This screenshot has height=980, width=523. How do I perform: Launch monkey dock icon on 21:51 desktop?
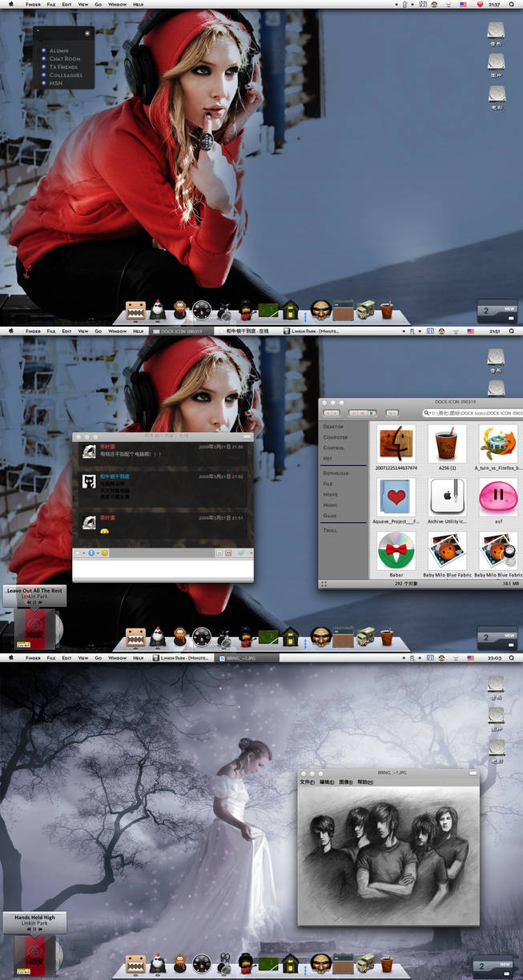180,637
